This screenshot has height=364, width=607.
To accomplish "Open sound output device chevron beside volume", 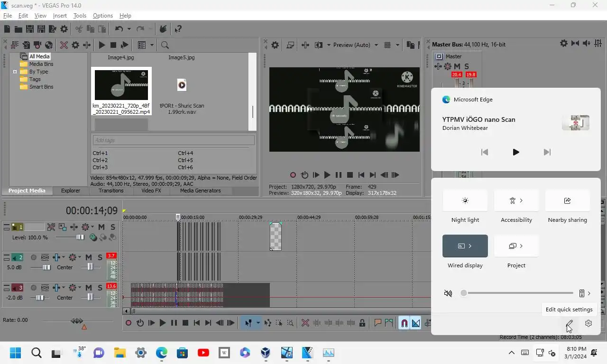I will click(589, 293).
